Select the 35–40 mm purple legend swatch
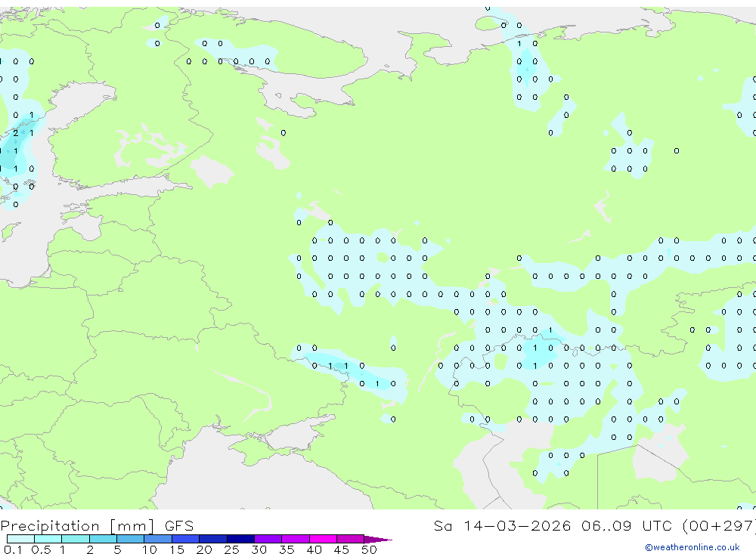Image resolution: width=756 pixels, height=554 pixels. 295,539
